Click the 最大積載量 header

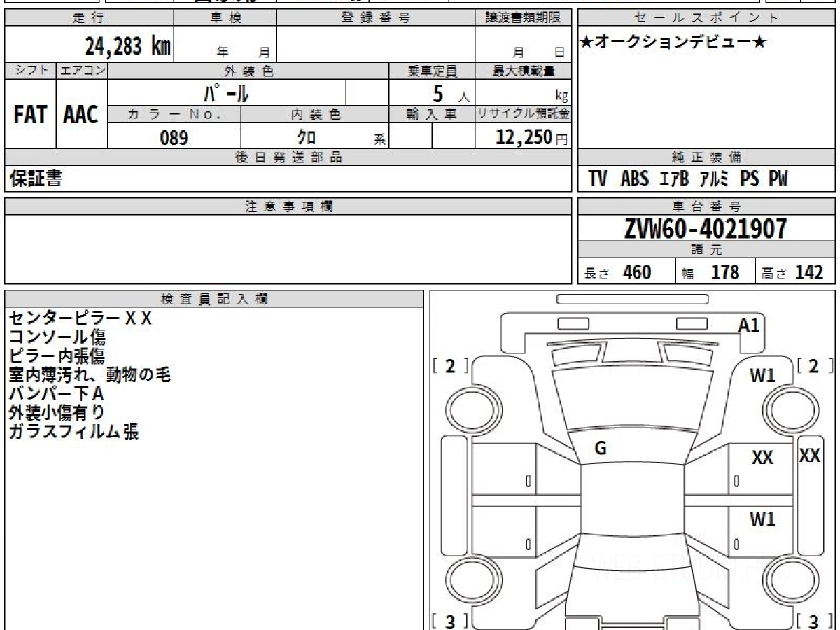coord(524,71)
